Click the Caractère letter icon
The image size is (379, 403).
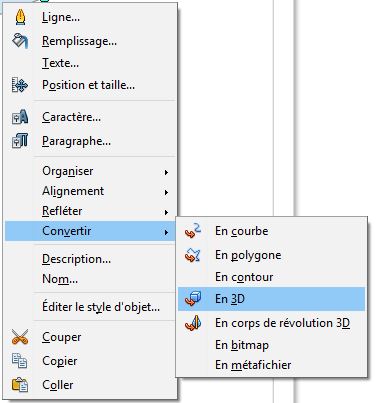(20, 117)
